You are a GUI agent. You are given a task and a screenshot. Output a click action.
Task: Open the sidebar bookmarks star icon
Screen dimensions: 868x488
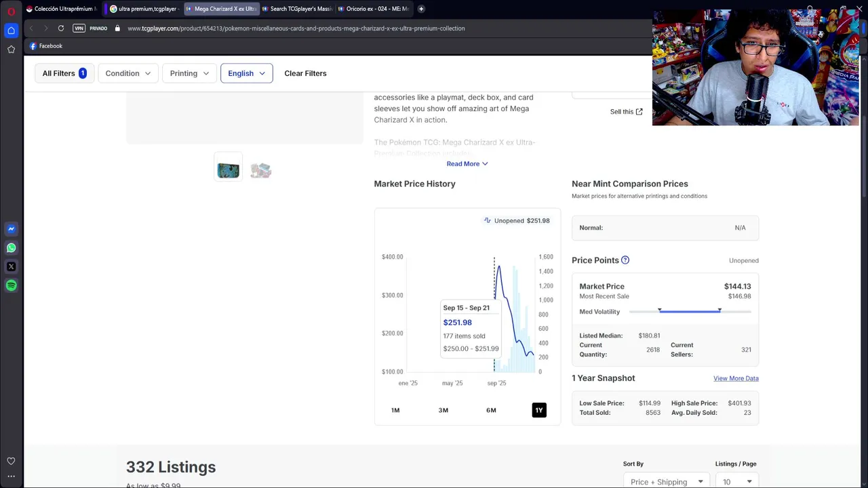11,49
